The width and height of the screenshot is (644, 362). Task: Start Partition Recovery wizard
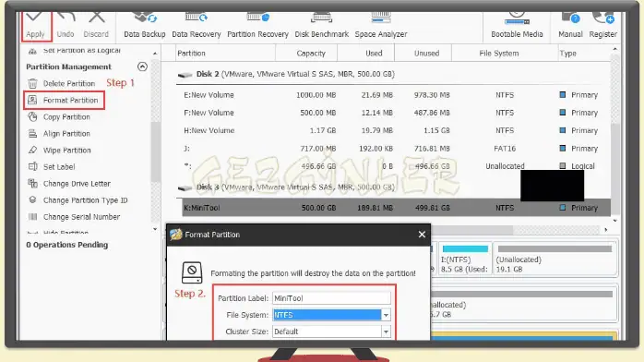pyautogui.click(x=257, y=26)
